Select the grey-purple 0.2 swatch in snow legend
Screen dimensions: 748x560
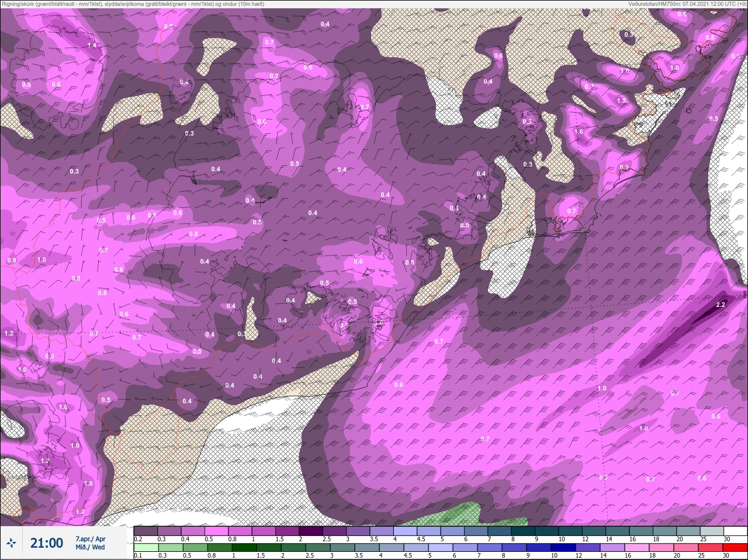(x=146, y=531)
